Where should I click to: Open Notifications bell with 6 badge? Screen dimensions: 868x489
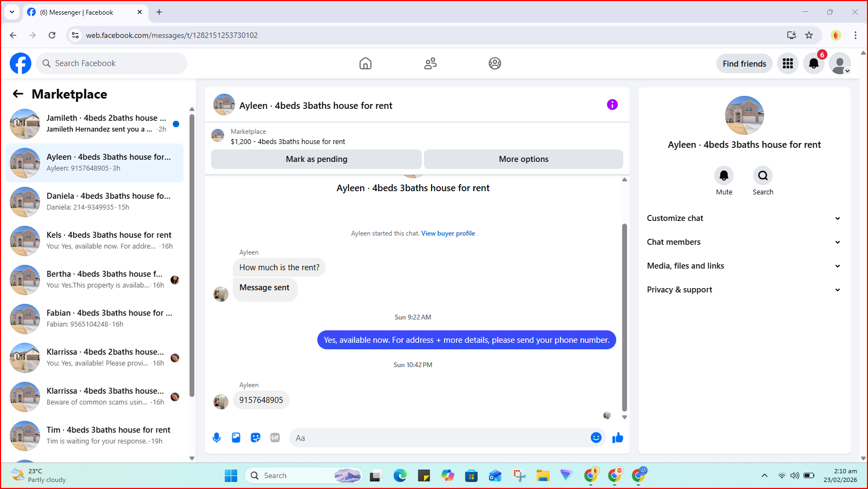click(x=814, y=63)
